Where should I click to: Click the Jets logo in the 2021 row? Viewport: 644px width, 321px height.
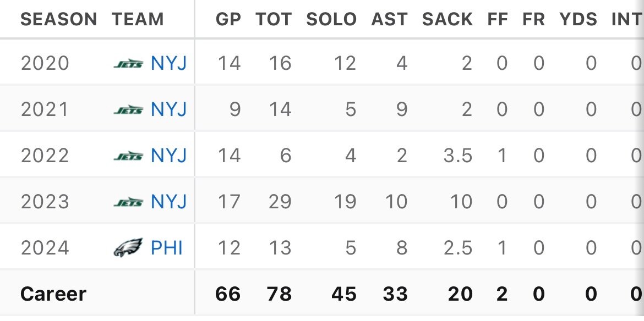tap(128, 110)
